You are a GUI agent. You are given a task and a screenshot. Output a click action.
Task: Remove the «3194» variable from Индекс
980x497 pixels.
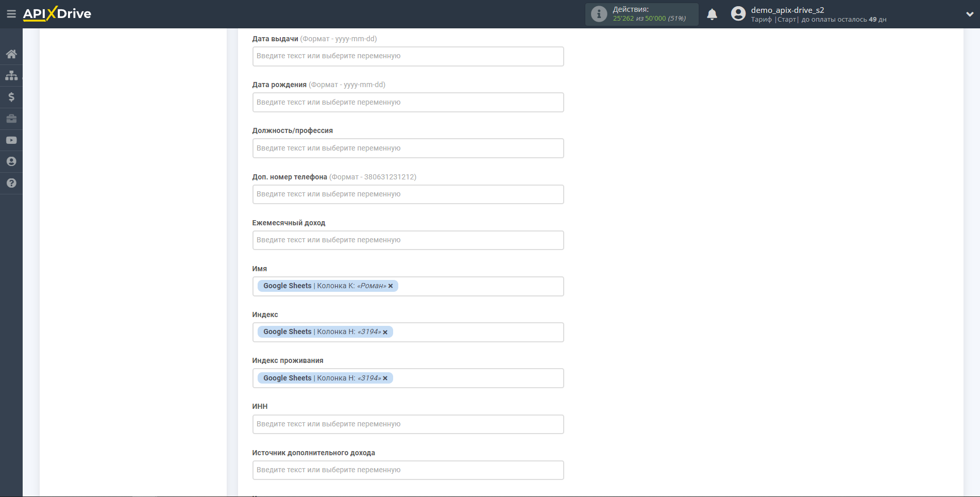pyautogui.click(x=385, y=332)
